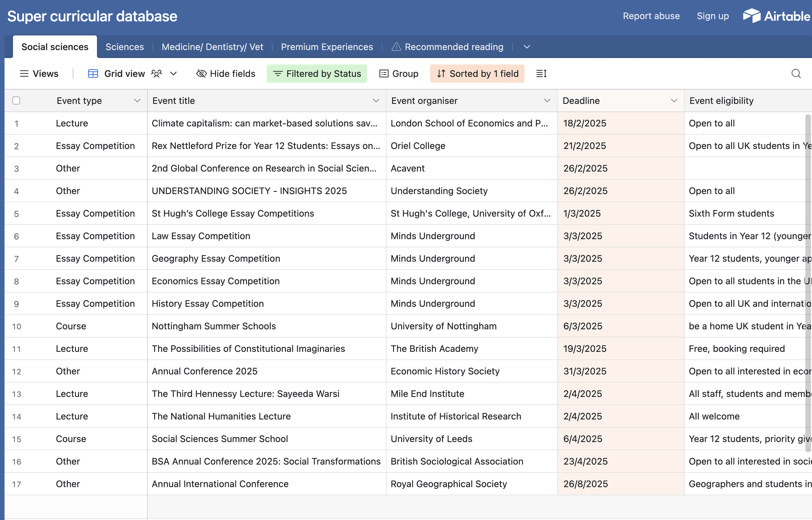
Task: Click the Airtable logo
Action: 776,16
